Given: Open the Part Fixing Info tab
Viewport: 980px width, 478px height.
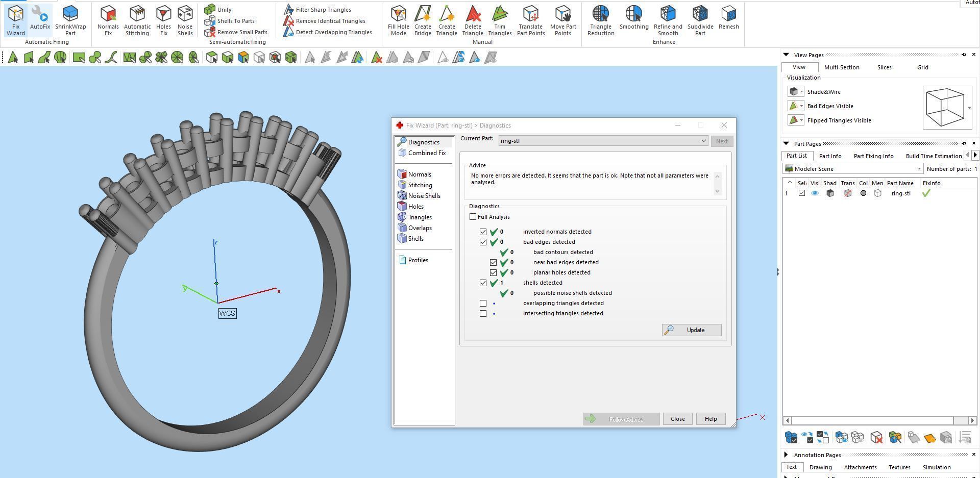Looking at the screenshot, I should coord(873,156).
